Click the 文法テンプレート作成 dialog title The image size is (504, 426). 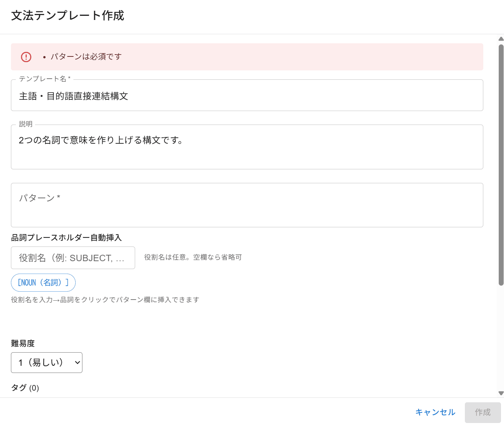pyautogui.click(x=68, y=16)
